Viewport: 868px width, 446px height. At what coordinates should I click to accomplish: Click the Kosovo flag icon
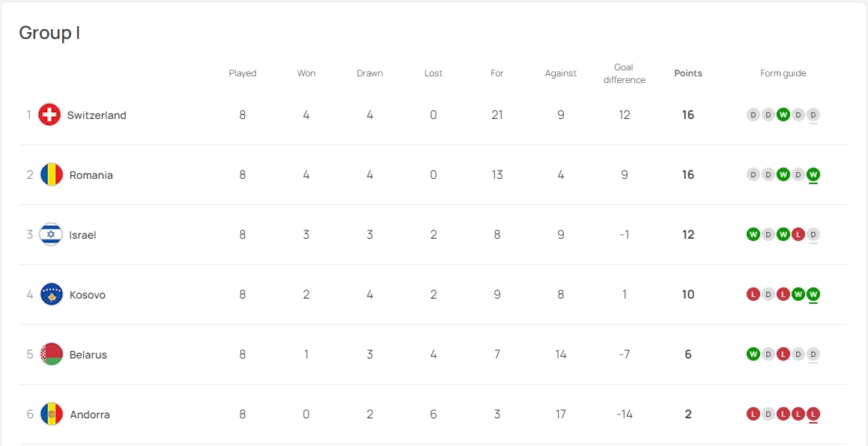pos(51,295)
